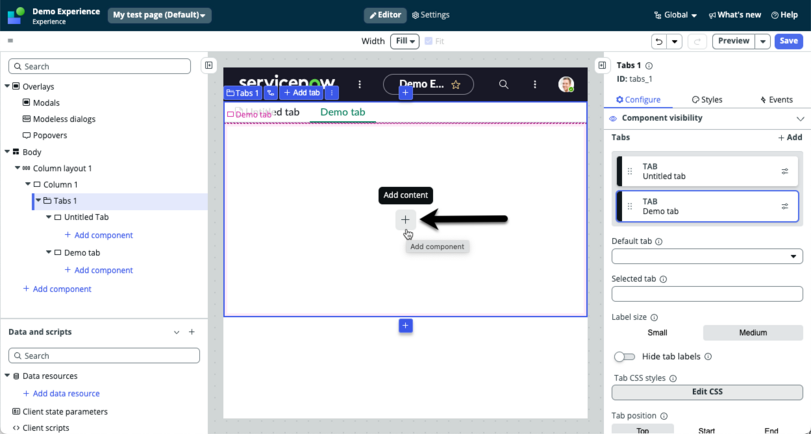Switch to the Configure tab

tap(638, 99)
